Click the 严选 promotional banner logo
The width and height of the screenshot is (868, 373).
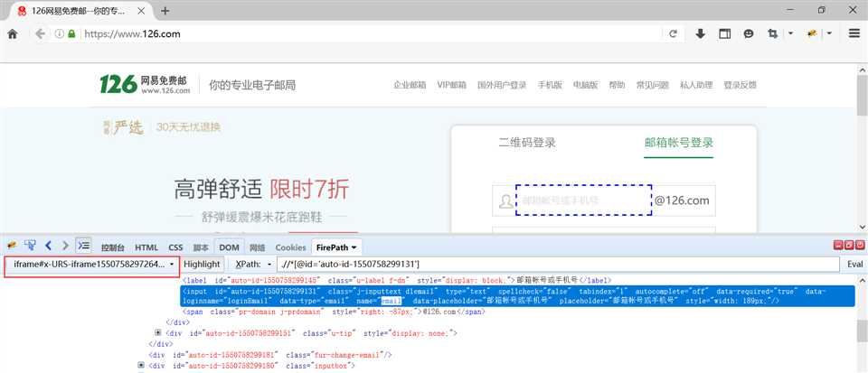(x=123, y=127)
